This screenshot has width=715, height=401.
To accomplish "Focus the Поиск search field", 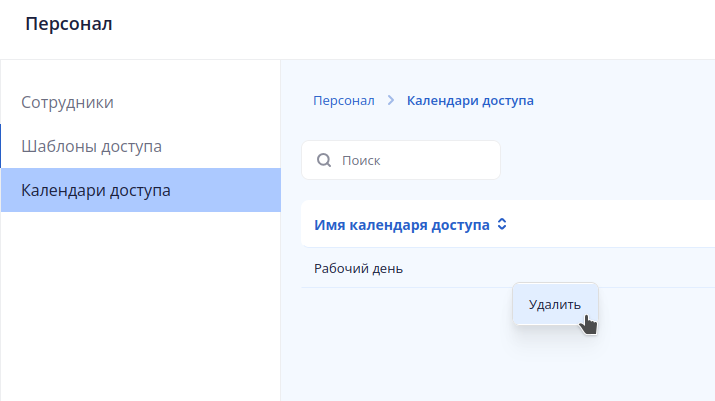I will (x=415, y=160).
